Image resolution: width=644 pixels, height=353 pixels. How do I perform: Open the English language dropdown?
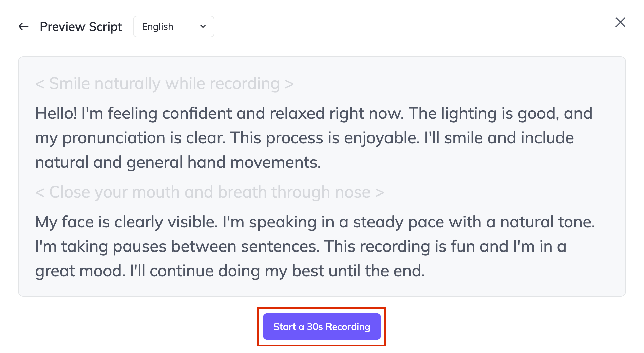click(x=173, y=26)
